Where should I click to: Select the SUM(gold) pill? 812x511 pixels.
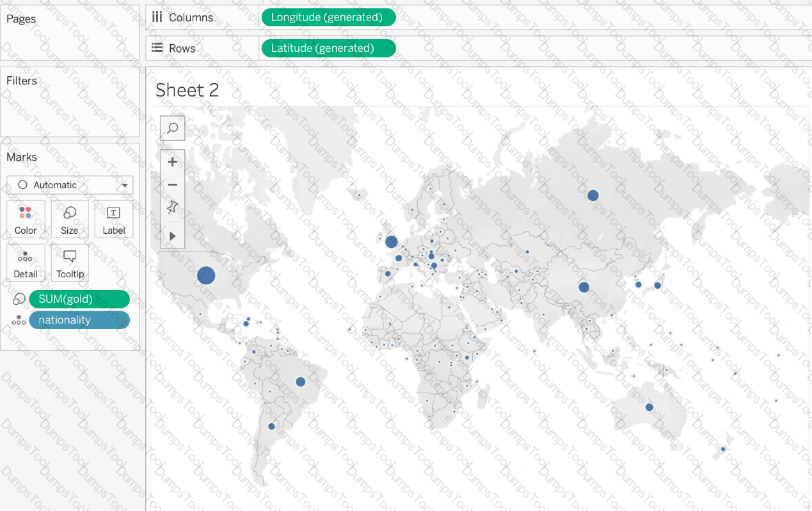(x=79, y=299)
